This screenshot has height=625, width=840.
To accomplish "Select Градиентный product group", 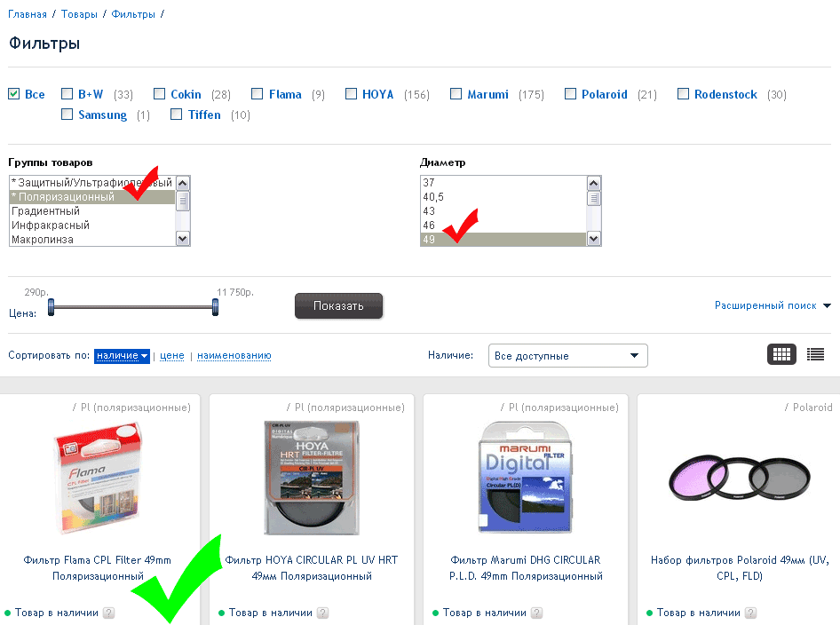I will [x=92, y=211].
